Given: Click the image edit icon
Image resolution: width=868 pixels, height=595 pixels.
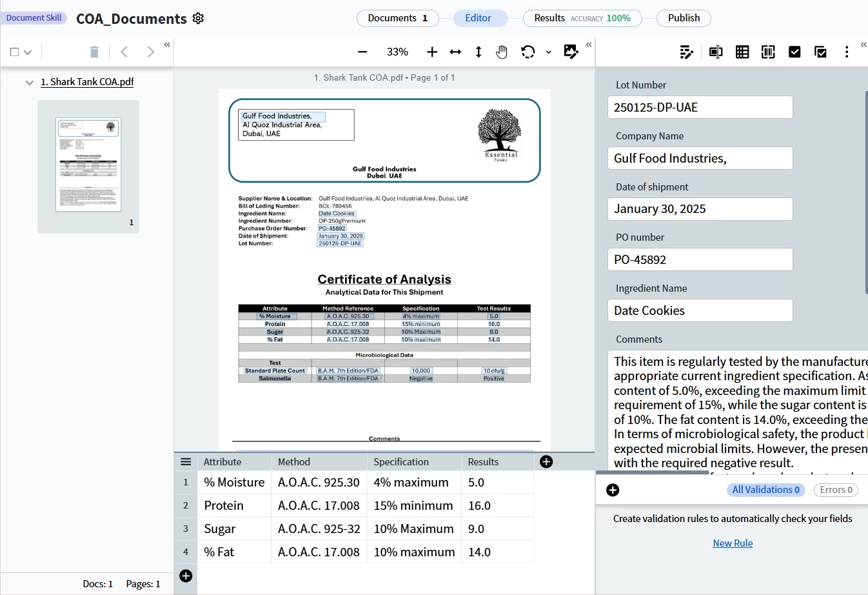Looking at the screenshot, I should (571, 52).
